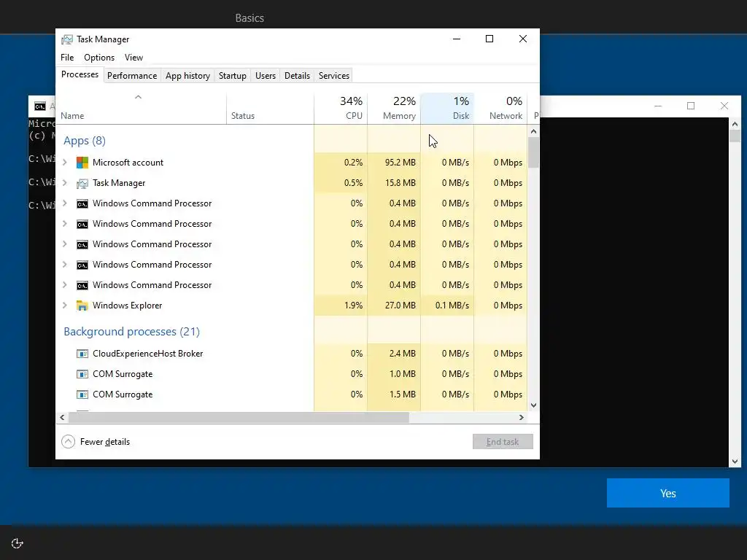Click the Apps (8) group heading
This screenshot has height=560, width=747.
tap(85, 141)
